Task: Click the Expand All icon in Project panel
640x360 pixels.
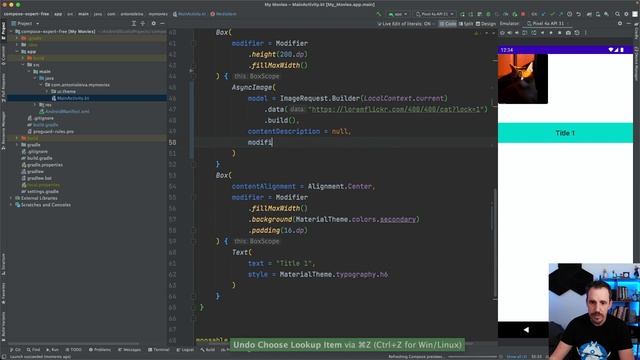Action: 133,24
